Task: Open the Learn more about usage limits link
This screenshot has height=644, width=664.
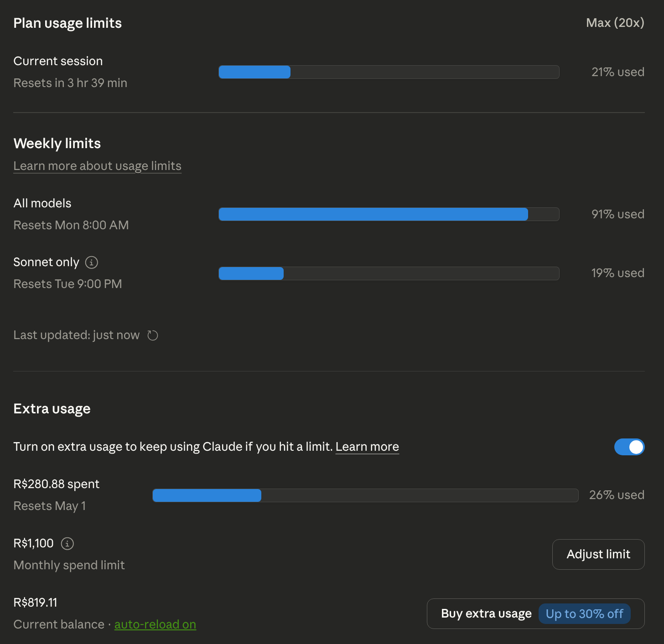Action: point(97,166)
